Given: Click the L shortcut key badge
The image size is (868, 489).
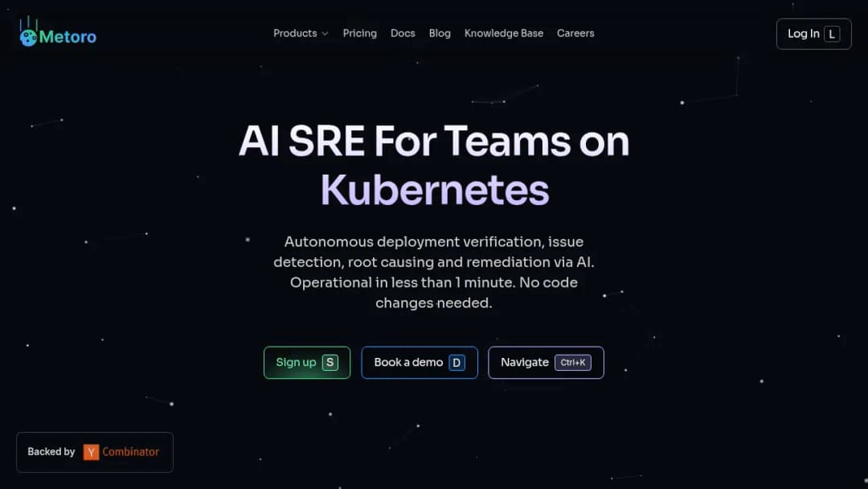Looking at the screenshot, I should (x=832, y=34).
